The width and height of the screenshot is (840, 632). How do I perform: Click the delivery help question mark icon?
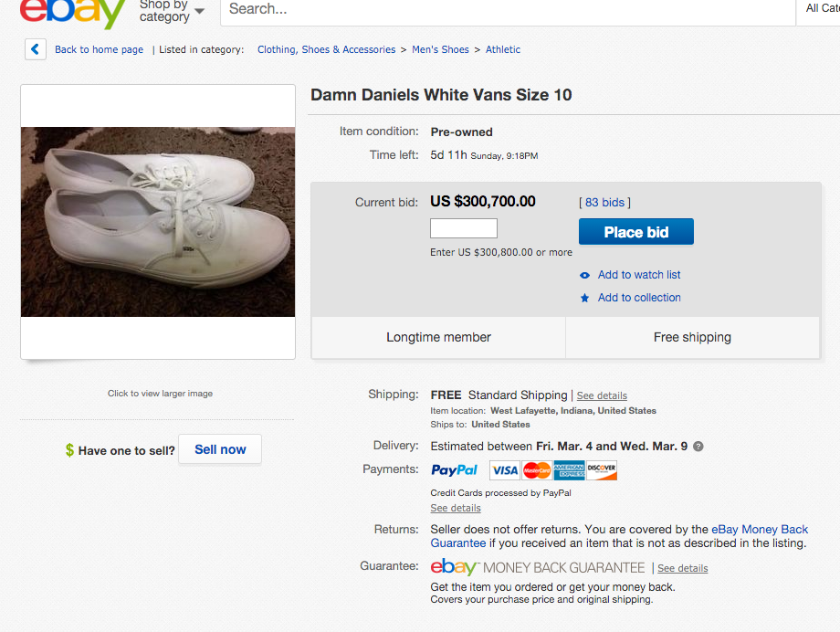tap(698, 447)
